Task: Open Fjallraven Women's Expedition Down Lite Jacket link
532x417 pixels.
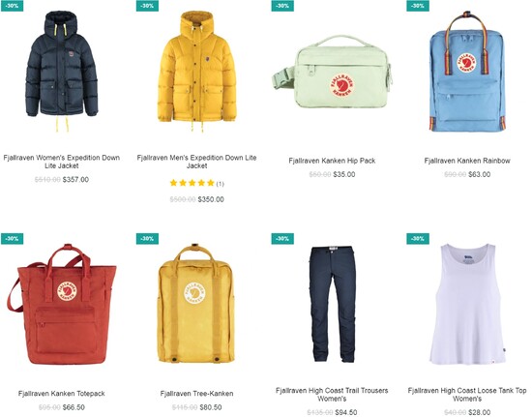Action: [61, 162]
